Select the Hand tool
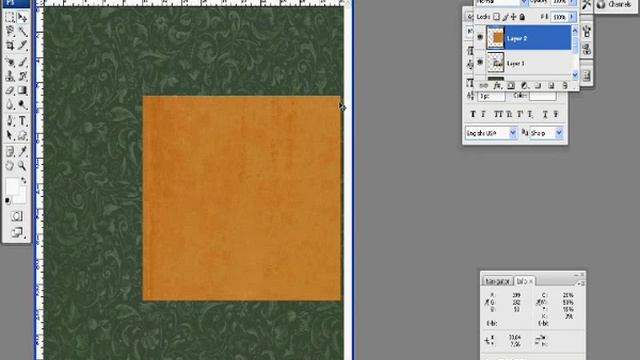The image size is (640, 360). pyautogui.click(x=10, y=166)
